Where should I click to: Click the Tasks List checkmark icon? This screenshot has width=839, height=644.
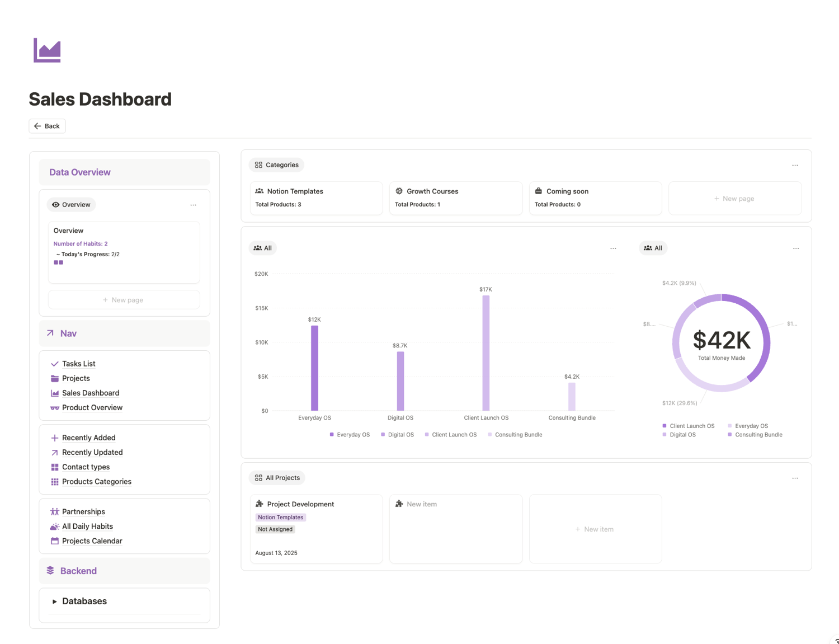pos(55,364)
